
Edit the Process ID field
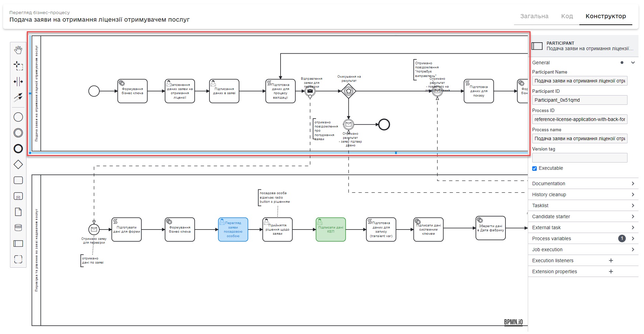580,119
